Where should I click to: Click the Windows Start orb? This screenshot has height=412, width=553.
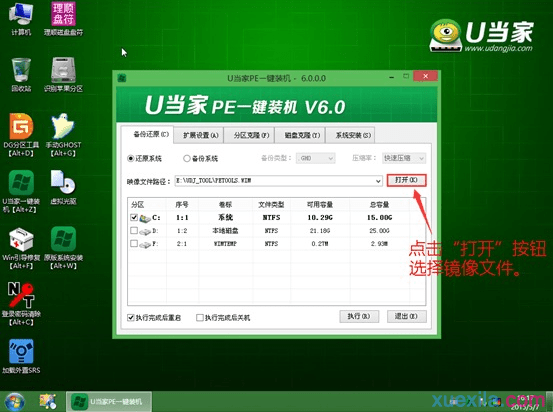(x=14, y=402)
